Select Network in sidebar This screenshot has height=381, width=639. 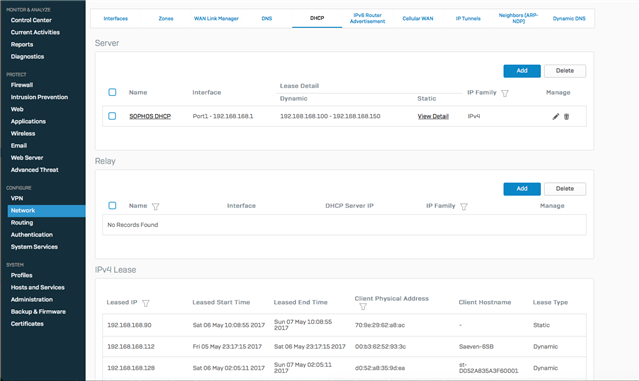coord(46,211)
